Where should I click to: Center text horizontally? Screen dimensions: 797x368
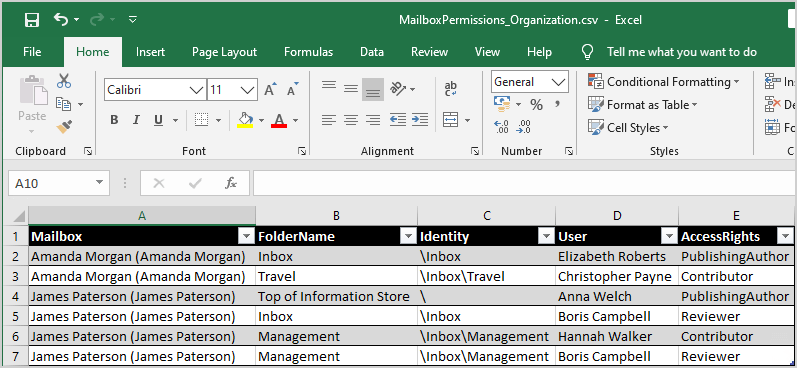[x=351, y=120]
